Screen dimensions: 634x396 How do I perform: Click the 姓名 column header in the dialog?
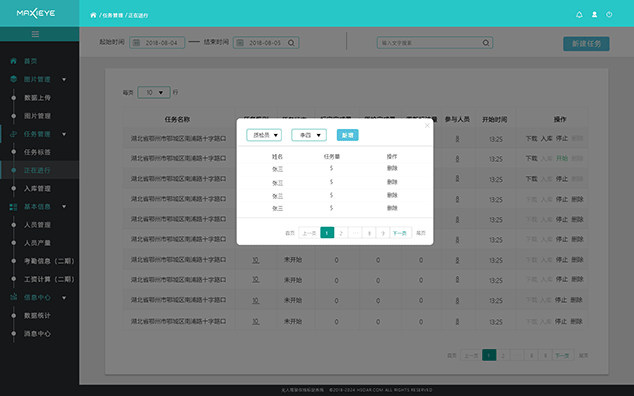[277, 157]
